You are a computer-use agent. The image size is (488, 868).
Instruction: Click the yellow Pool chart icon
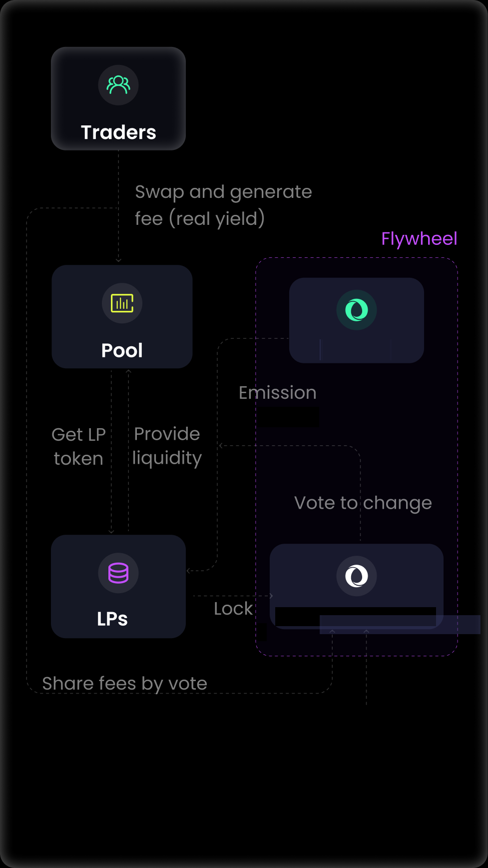click(122, 303)
